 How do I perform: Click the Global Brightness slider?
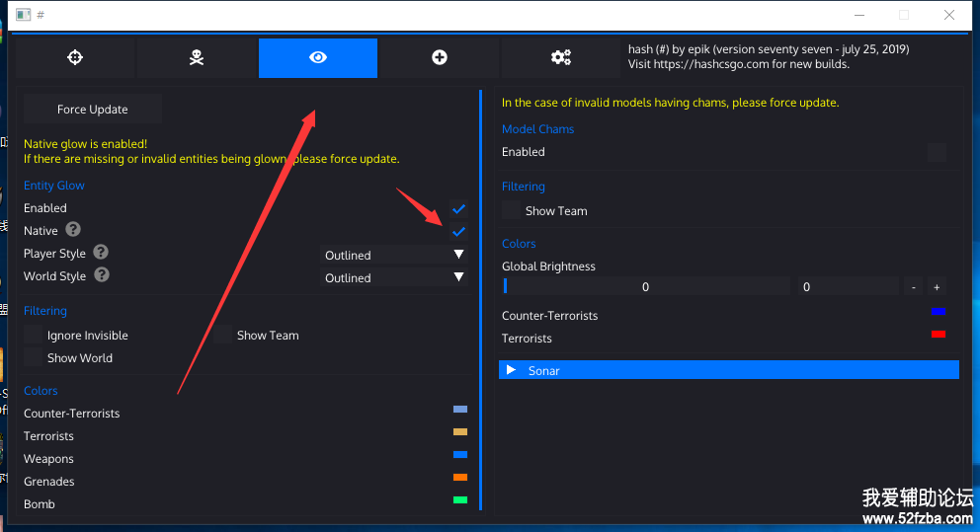click(645, 287)
